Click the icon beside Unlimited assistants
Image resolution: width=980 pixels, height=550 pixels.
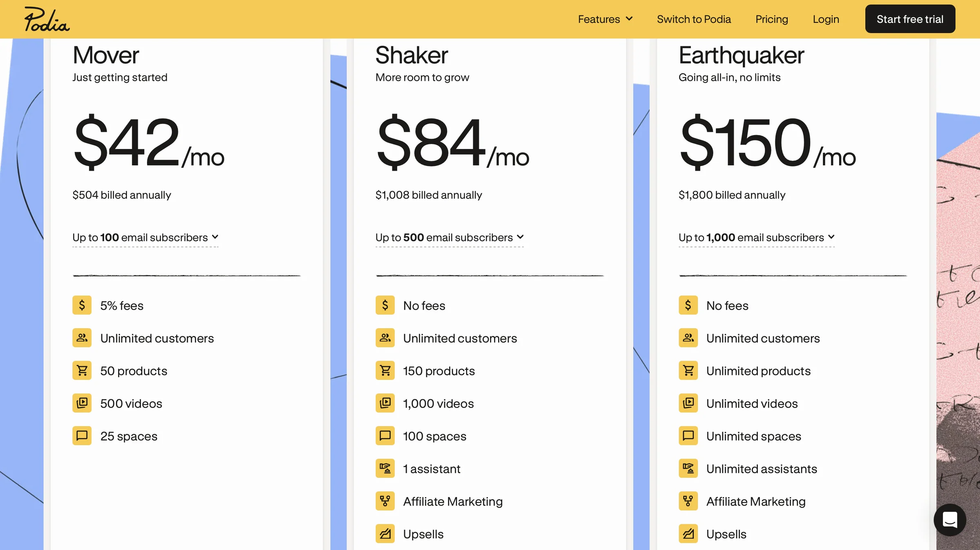pyautogui.click(x=688, y=468)
